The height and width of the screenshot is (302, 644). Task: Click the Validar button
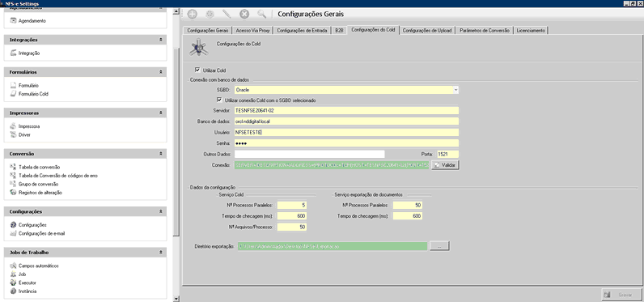click(445, 165)
